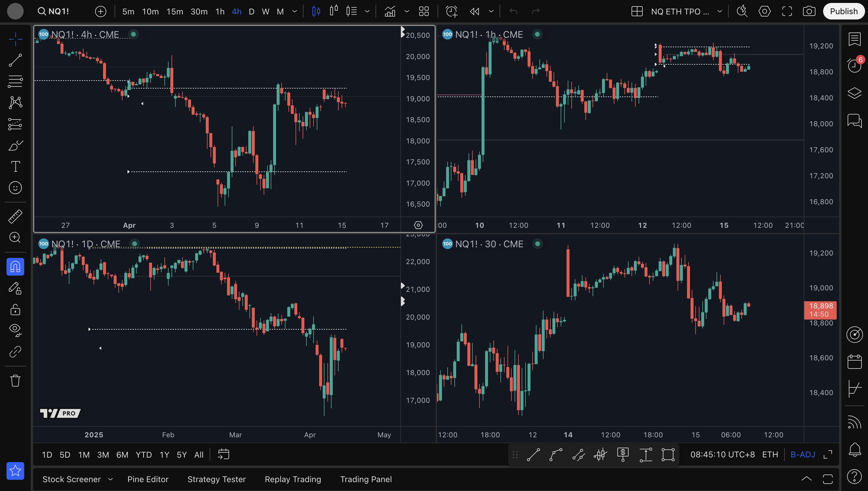Expand the Stock Screener dropdown arrow
868x491 pixels.
point(110,479)
